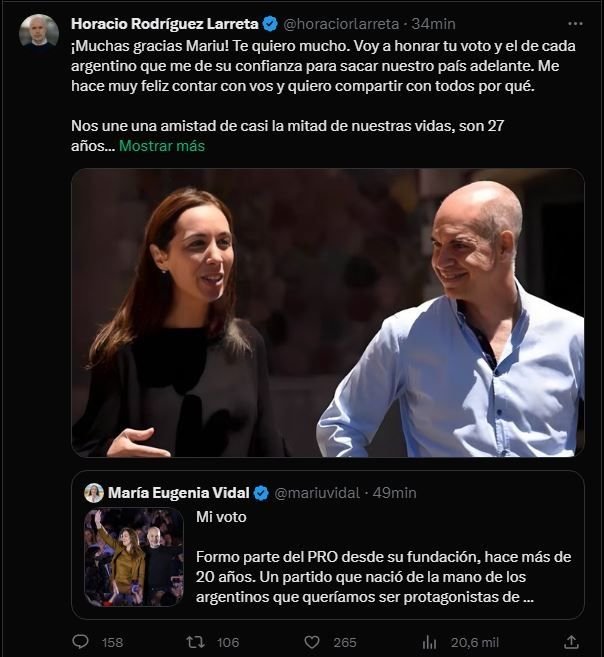Click Horacio Rodríguez Larreta display name
Viewport: 604px width, 657px height.
164,23
